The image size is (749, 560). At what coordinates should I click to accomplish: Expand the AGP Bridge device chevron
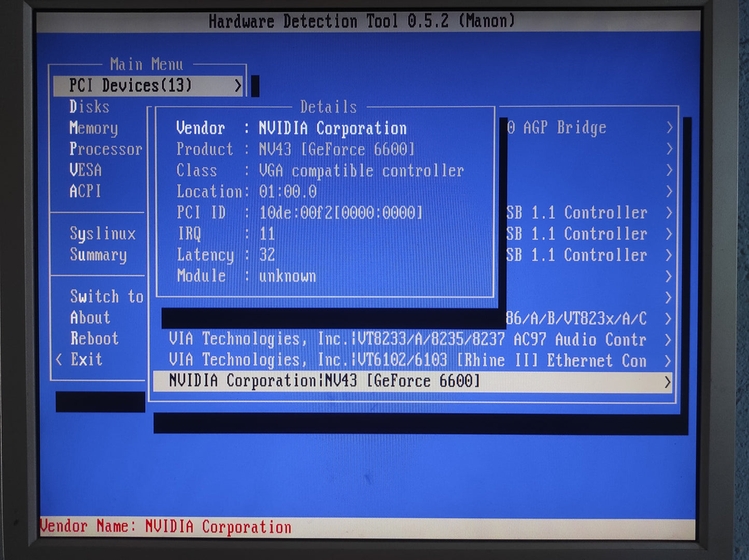coord(668,128)
